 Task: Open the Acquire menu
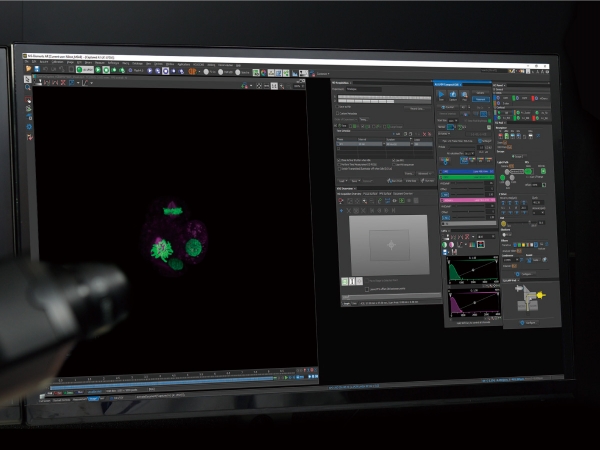point(44,62)
